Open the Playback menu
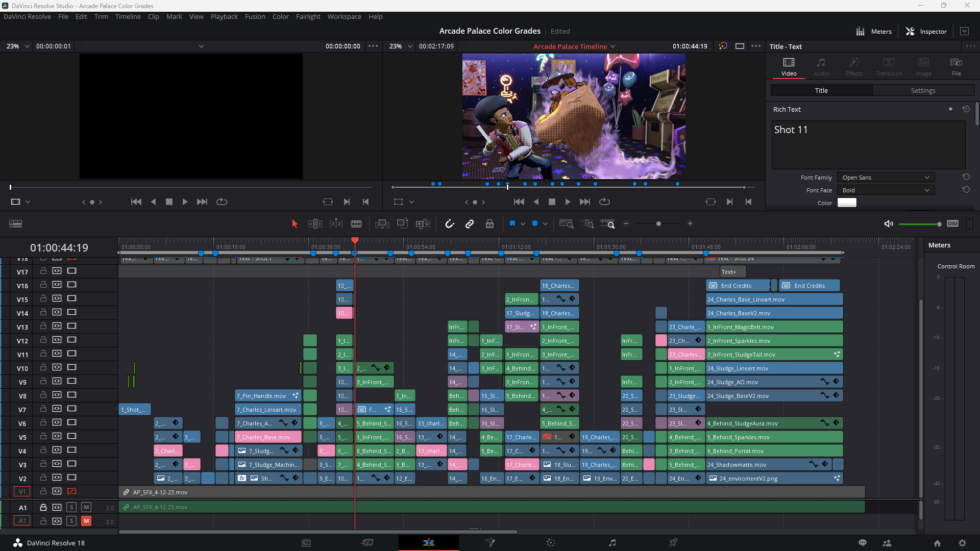This screenshot has height=551, width=980. pos(224,17)
